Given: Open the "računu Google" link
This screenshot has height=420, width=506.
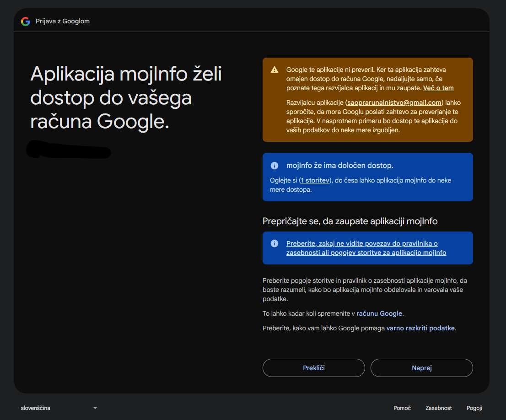Looking at the screenshot, I should point(379,313).
